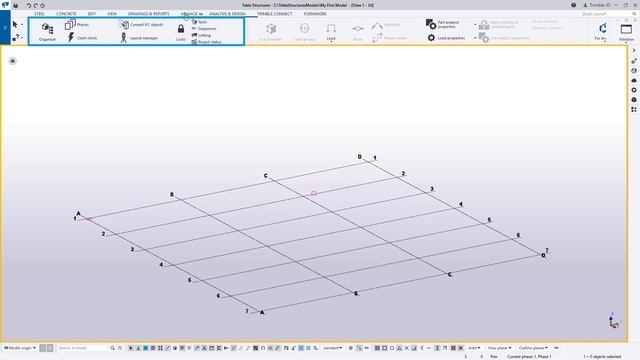640x360 pixels.
Task: Click Convert IFC objects
Action: click(141, 24)
